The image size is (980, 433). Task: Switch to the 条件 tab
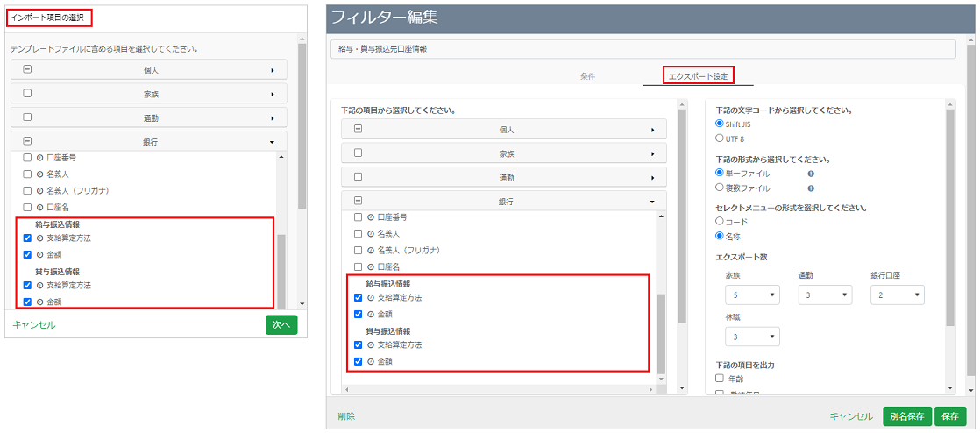click(x=587, y=75)
